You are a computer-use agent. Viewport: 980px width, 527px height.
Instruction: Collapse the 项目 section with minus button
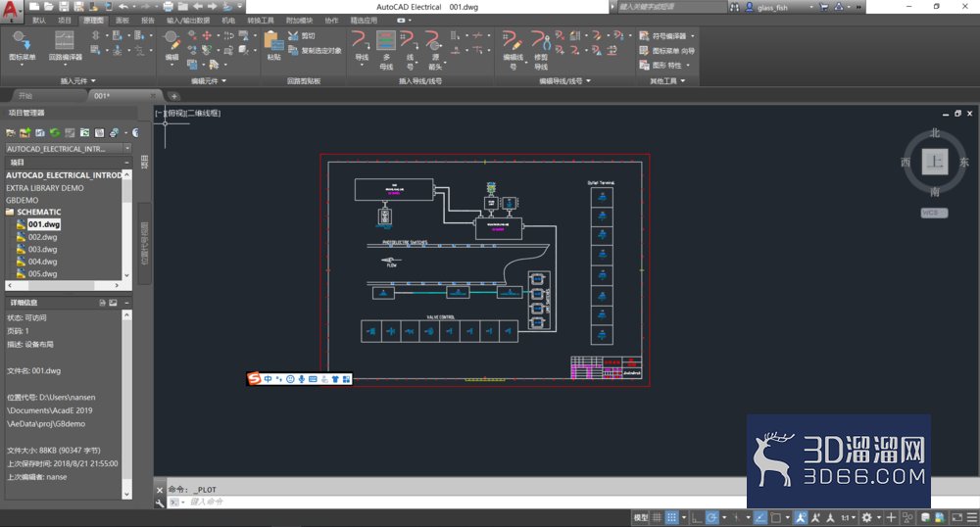[126, 163]
